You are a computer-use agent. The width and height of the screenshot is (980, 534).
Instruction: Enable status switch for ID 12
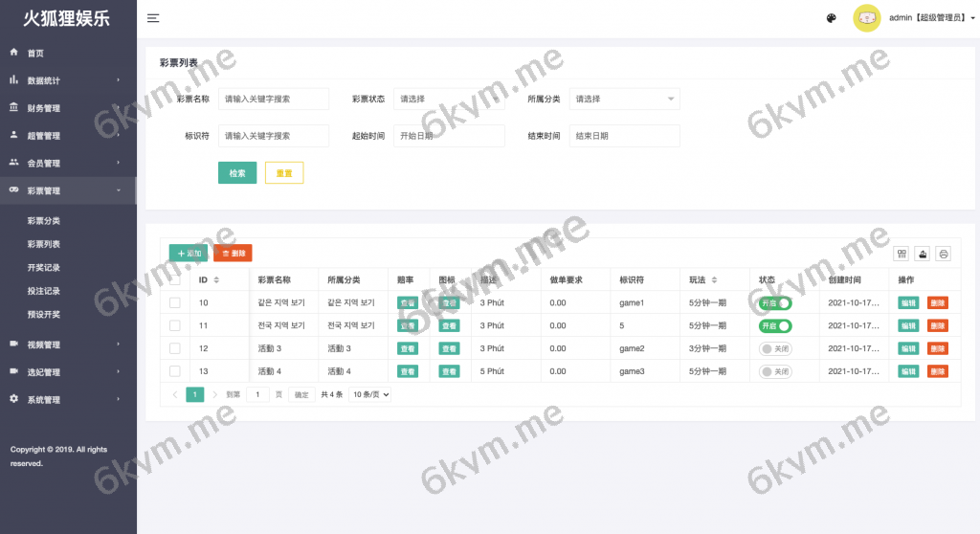(775, 348)
